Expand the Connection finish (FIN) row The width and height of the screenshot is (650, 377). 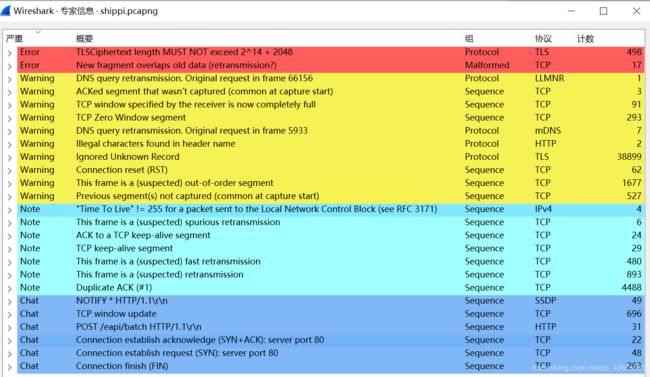click(x=10, y=367)
